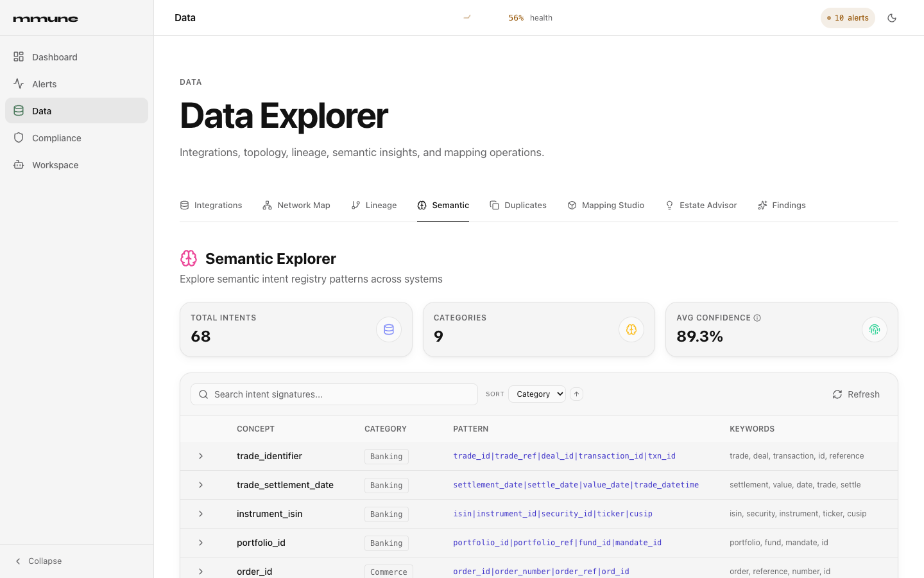Expand the trade_identifier row
924x578 pixels.
pos(201,456)
